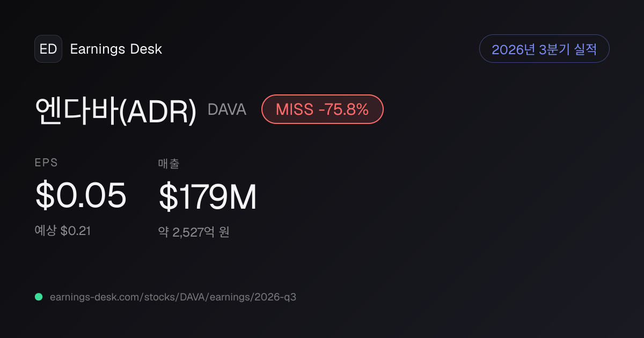This screenshot has height=338, width=644.
Task: Click the $0.05 EPS value
Action: (81, 196)
